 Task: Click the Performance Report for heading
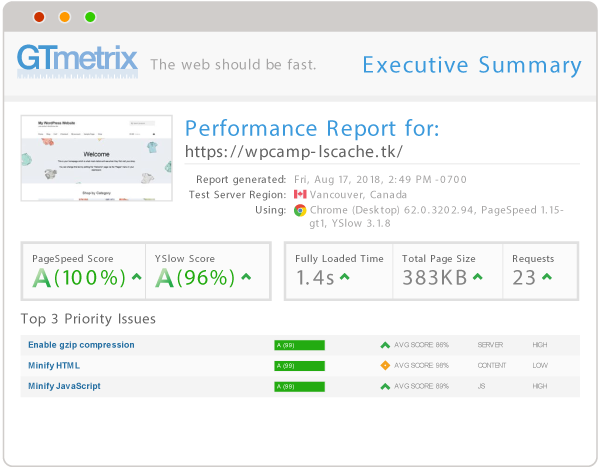(312, 128)
